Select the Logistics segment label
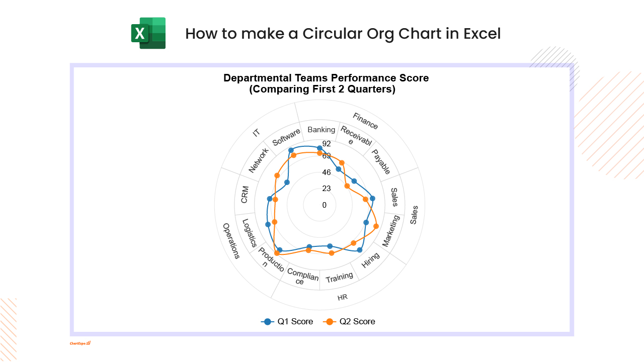 pos(250,233)
